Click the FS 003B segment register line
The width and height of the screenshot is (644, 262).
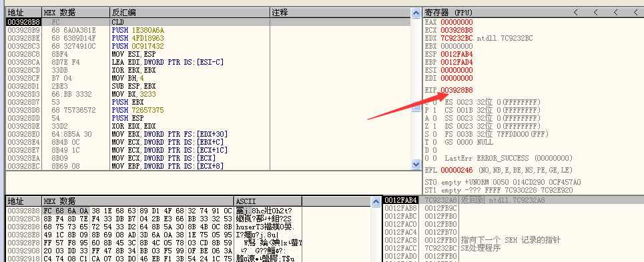pos(497,134)
